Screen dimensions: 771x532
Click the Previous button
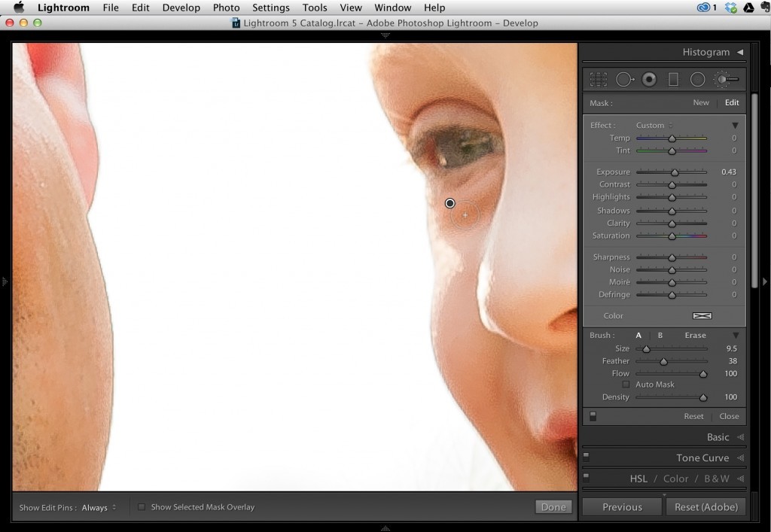pos(622,507)
